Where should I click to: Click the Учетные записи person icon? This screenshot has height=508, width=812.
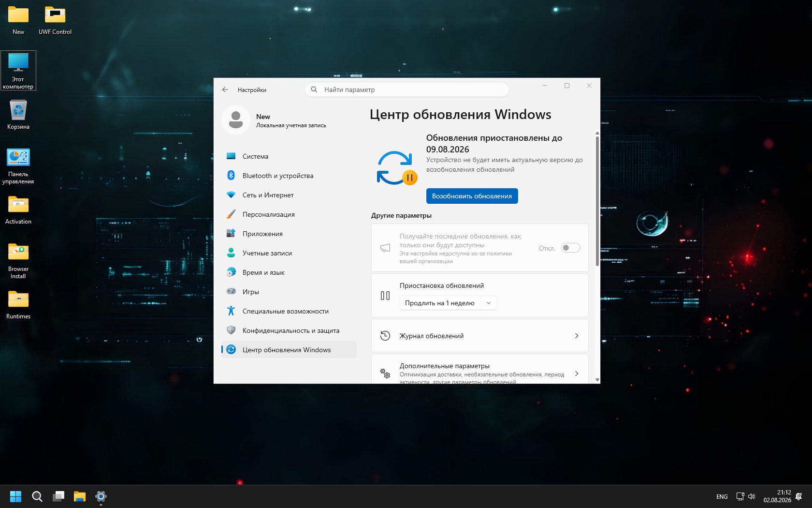(x=231, y=253)
